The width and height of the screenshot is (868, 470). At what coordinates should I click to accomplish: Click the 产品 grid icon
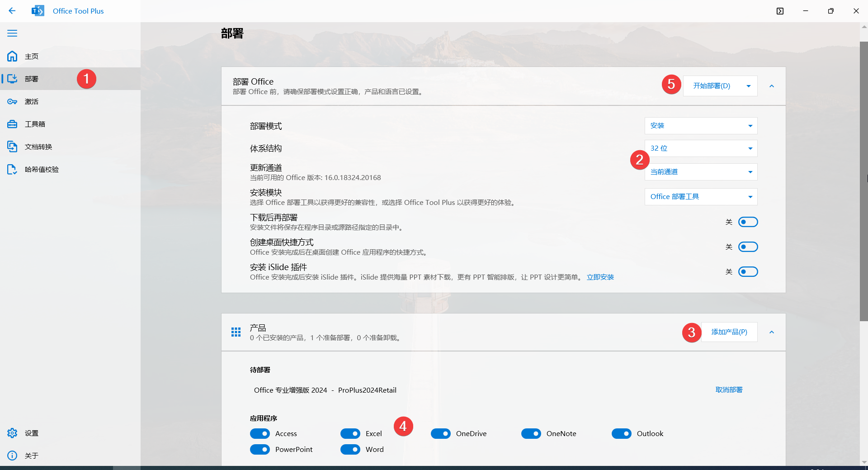point(236,332)
